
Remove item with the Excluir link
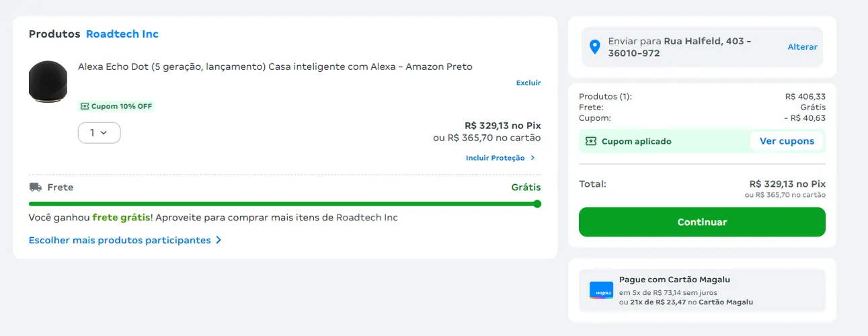tap(528, 83)
